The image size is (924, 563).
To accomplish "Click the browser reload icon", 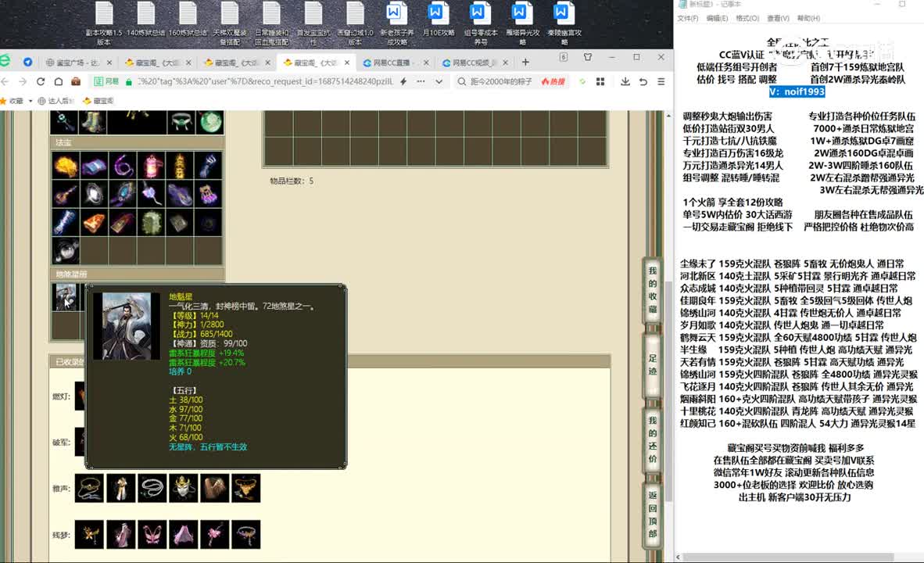I will pyautogui.click(x=41, y=81).
